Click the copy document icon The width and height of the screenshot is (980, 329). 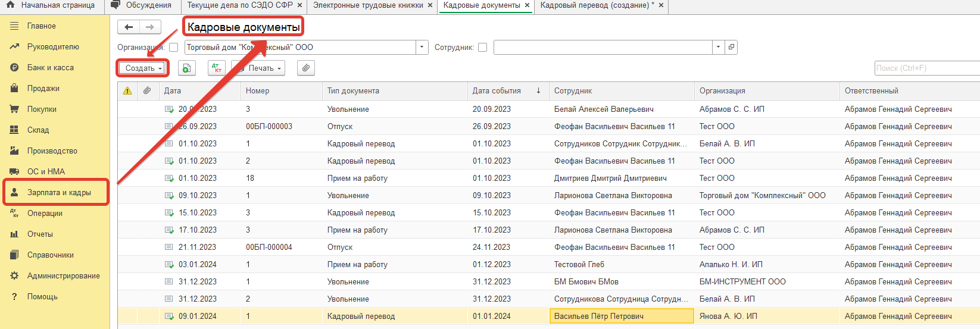click(187, 68)
